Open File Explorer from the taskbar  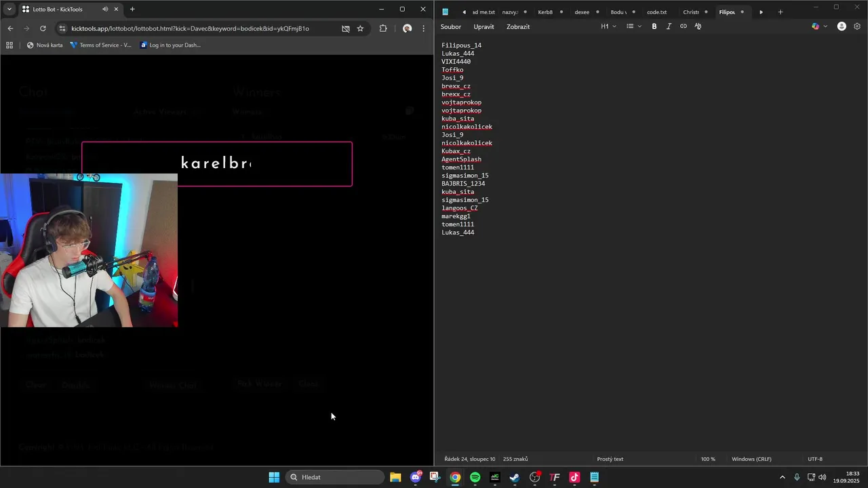(x=395, y=477)
